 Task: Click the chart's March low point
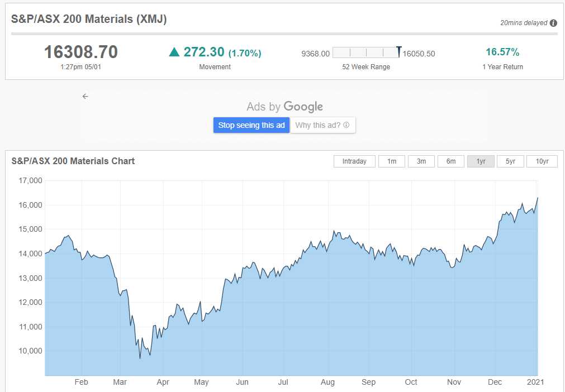click(x=140, y=358)
